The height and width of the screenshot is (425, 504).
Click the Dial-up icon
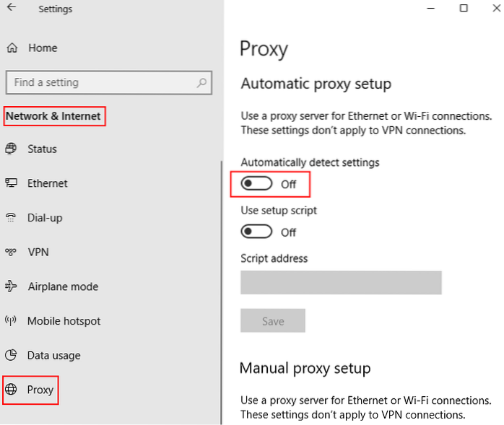12,218
